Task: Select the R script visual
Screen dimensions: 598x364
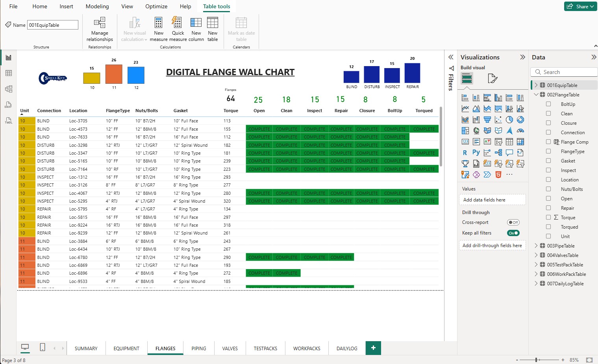Action: (465, 152)
